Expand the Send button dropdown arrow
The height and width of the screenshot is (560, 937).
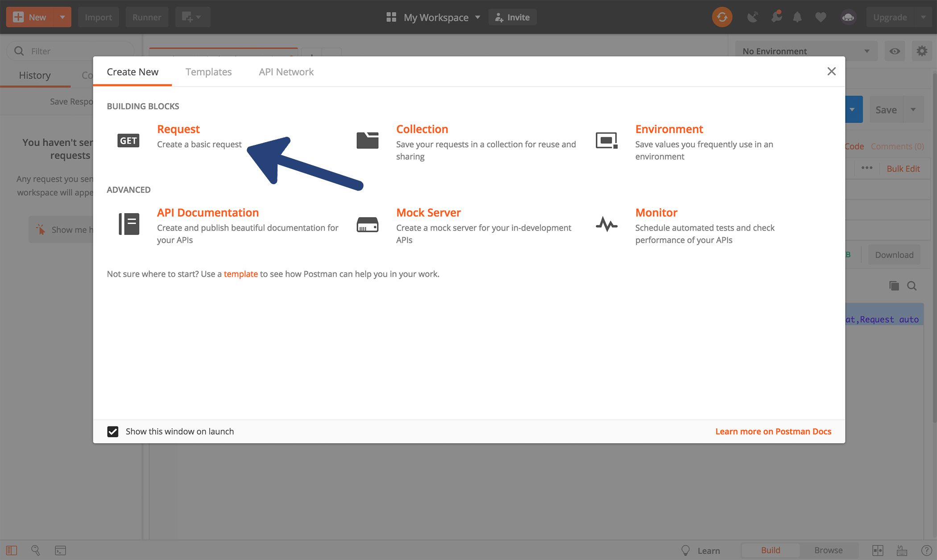pyautogui.click(x=852, y=110)
